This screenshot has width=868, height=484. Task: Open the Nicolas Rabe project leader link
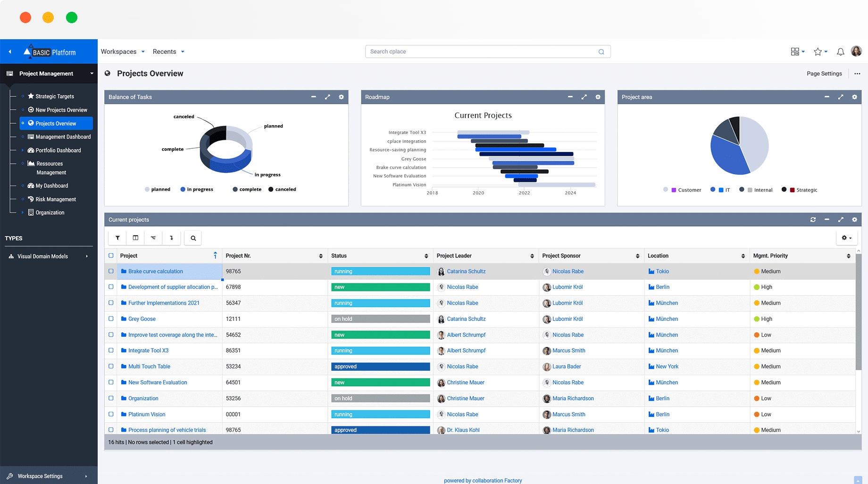(463, 287)
